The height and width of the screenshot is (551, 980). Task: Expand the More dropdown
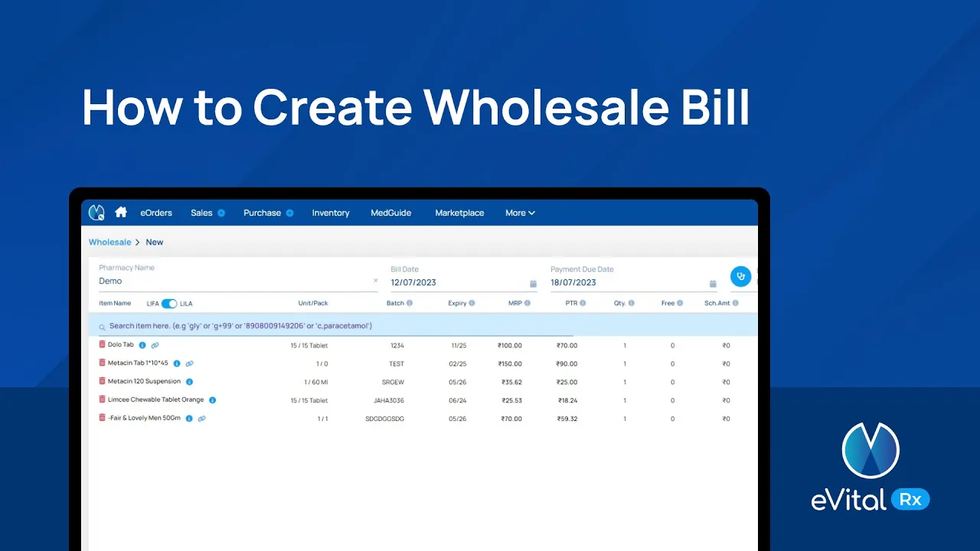520,213
